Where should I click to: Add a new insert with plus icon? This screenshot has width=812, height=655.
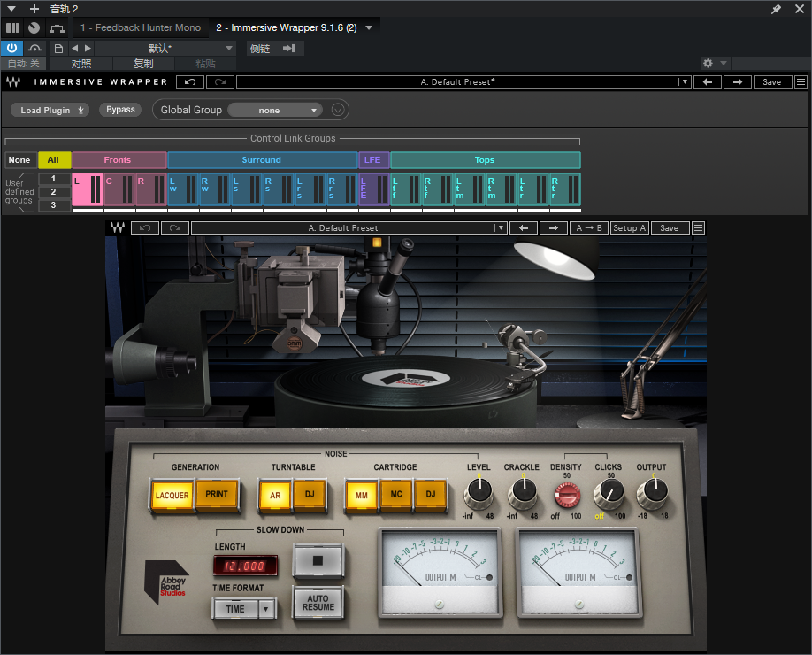coord(34,9)
